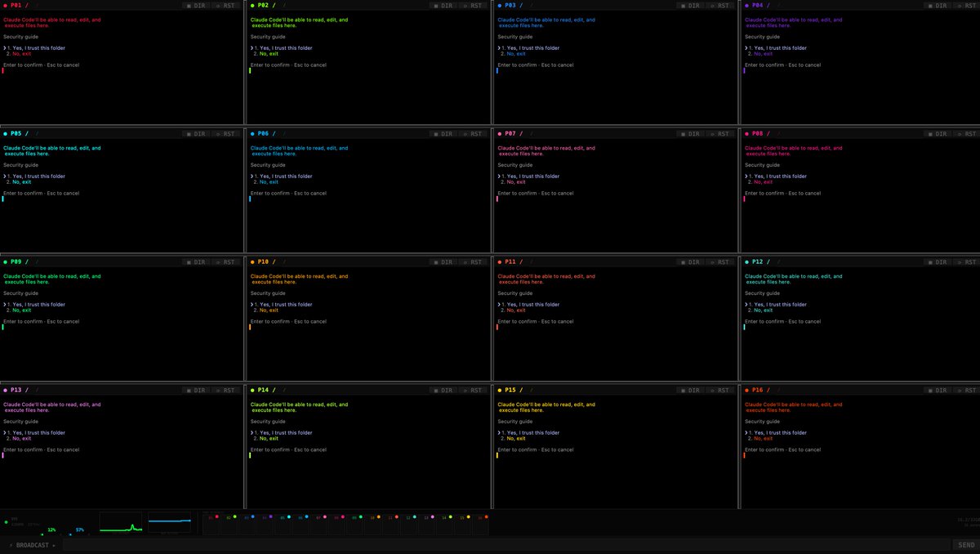The height and width of the screenshot is (554, 980).
Task: Click the yellow status dot of P15
Action: [x=500, y=391]
